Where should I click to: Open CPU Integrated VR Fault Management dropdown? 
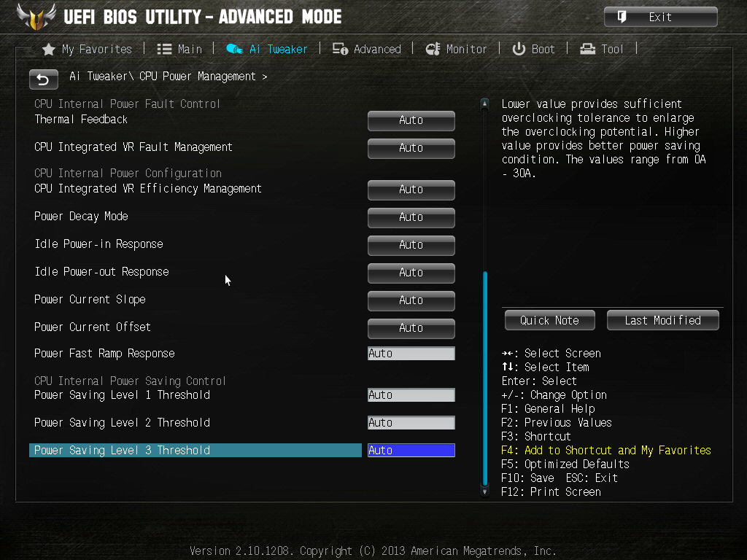click(x=411, y=148)
